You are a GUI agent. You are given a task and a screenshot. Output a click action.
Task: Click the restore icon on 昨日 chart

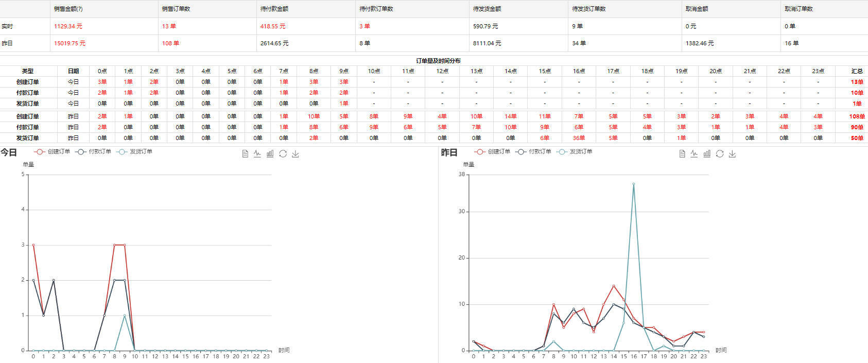[720, 154]
